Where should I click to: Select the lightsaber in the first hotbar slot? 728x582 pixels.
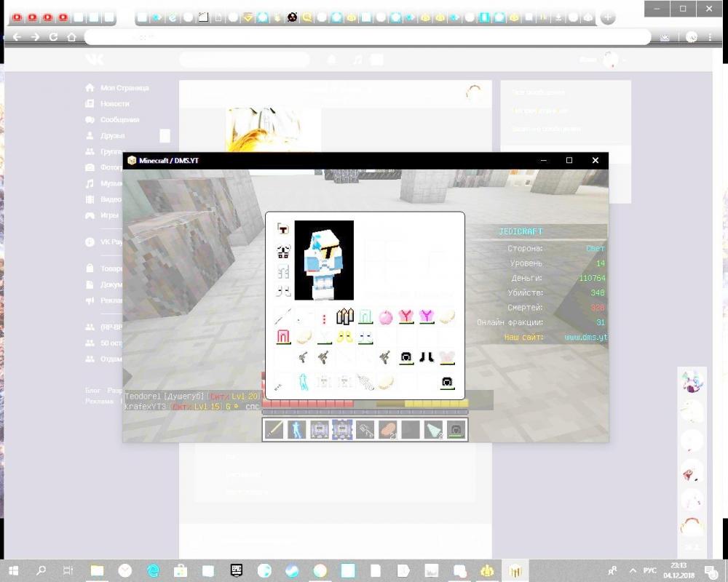point(274,429)
